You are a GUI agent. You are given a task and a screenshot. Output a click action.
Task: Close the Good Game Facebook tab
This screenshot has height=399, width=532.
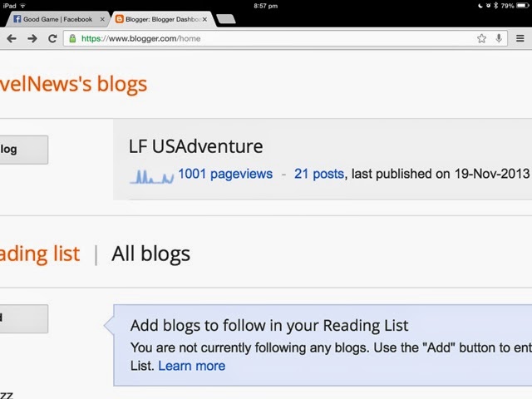pyautogui.click(x=103, y=19)
